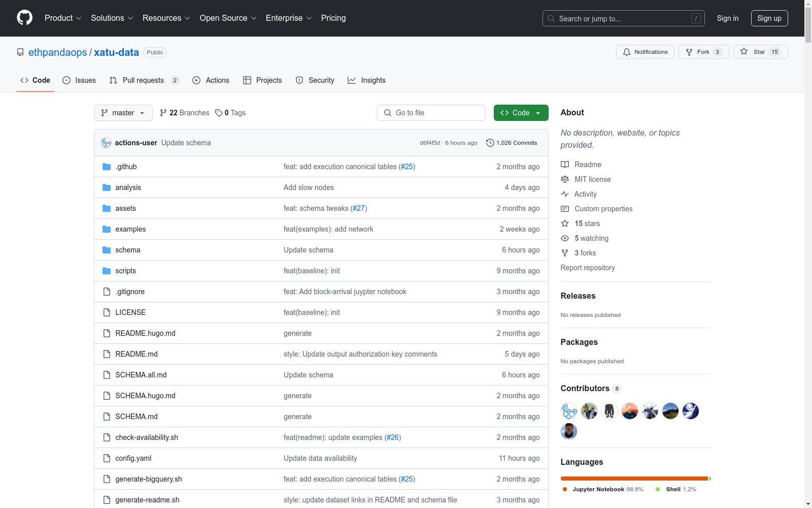The width and height of the screenshot is (812, 508).
Task: Click the notifications bell icon
Action: point(627,52)
